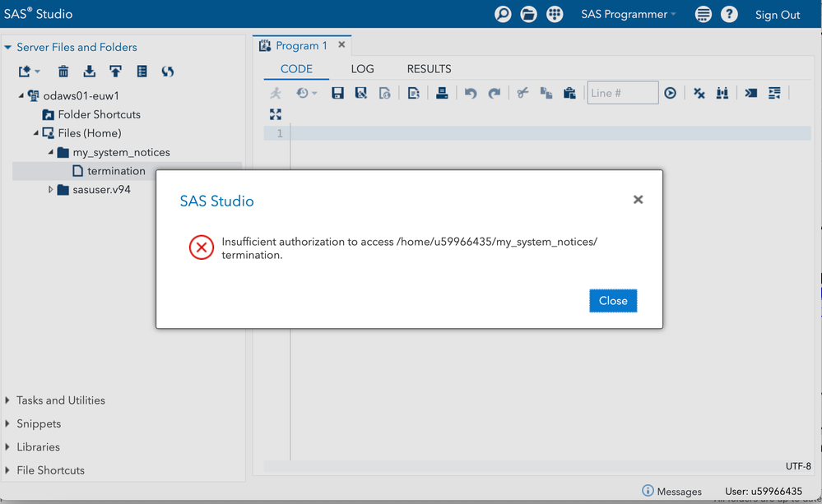
Task: Maximize the editor view icon
Action: (276, 114)
